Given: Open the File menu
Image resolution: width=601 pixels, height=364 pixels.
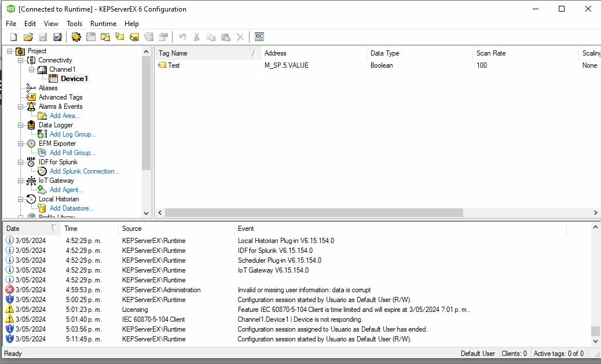Looking at the screenshot, I should (11, 24).
